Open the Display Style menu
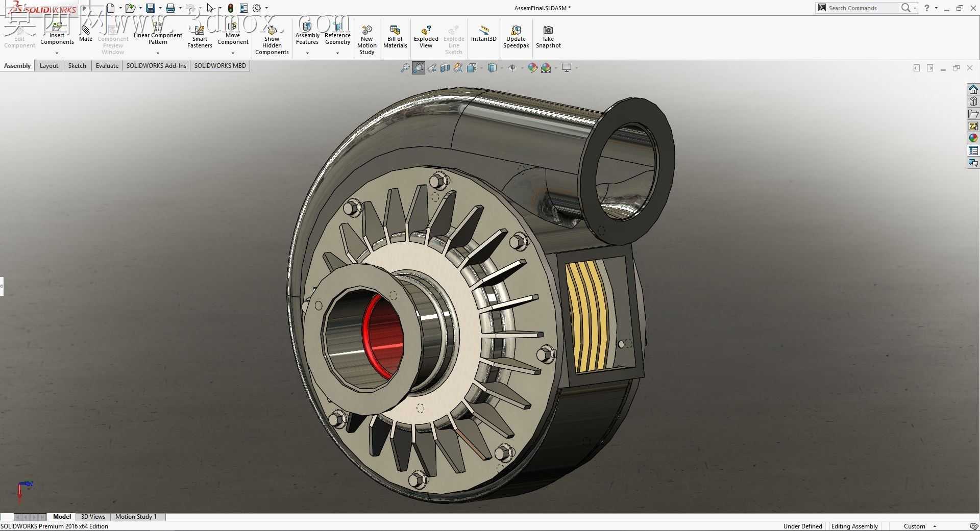The image size is (980, 531). coord(492,68)
